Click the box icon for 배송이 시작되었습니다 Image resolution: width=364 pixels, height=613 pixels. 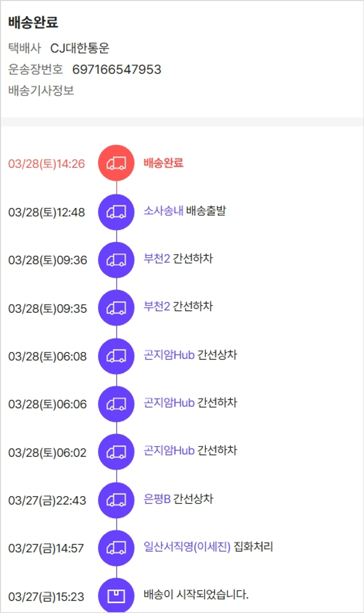pyautogui.click(x=116, y=596)
